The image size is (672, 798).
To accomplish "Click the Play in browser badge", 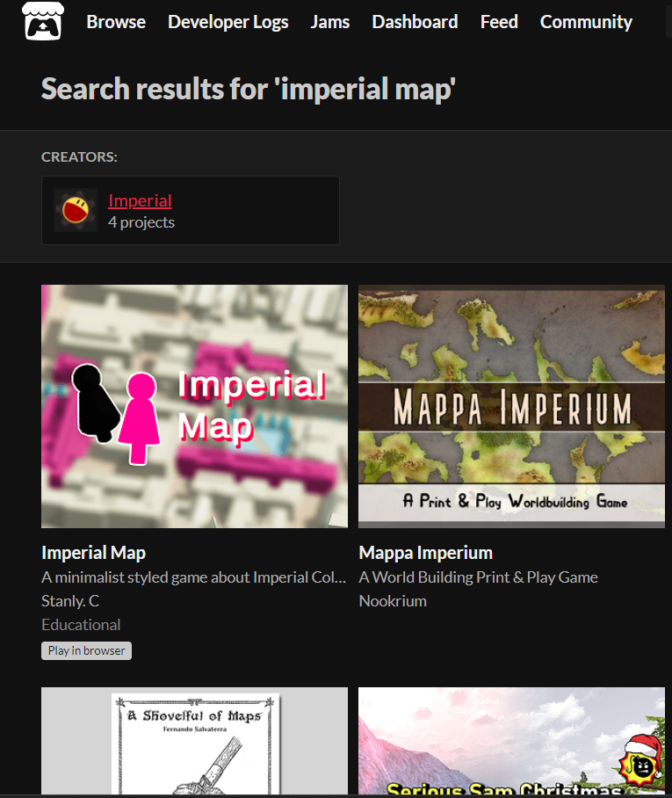I will [86, 650].
